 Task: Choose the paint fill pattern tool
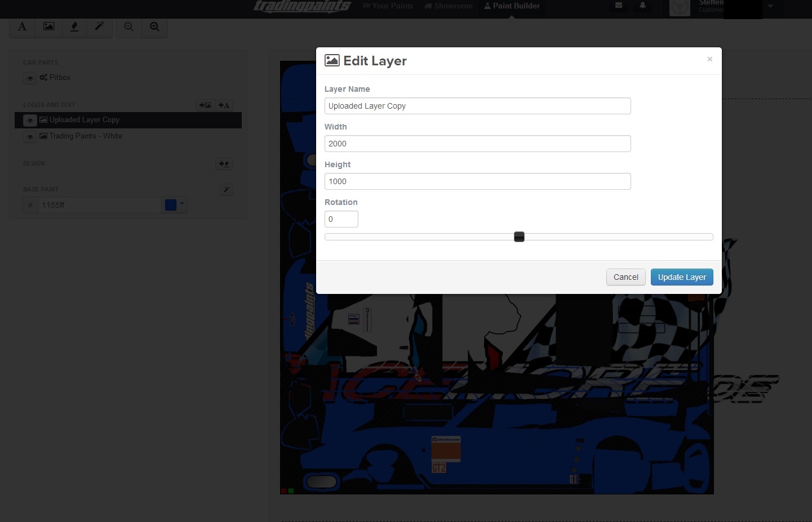coord(74,27)
